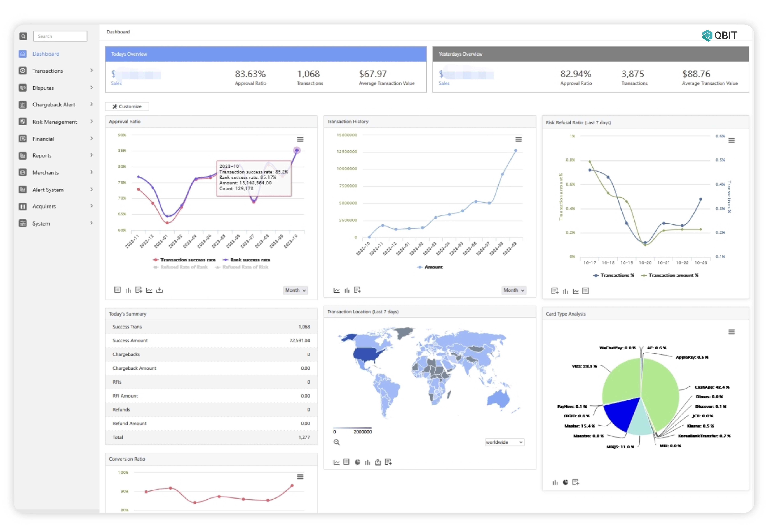Toggle the Transaction success rate legend series
The width and height of the screenshot is (771, 532).
184,260
